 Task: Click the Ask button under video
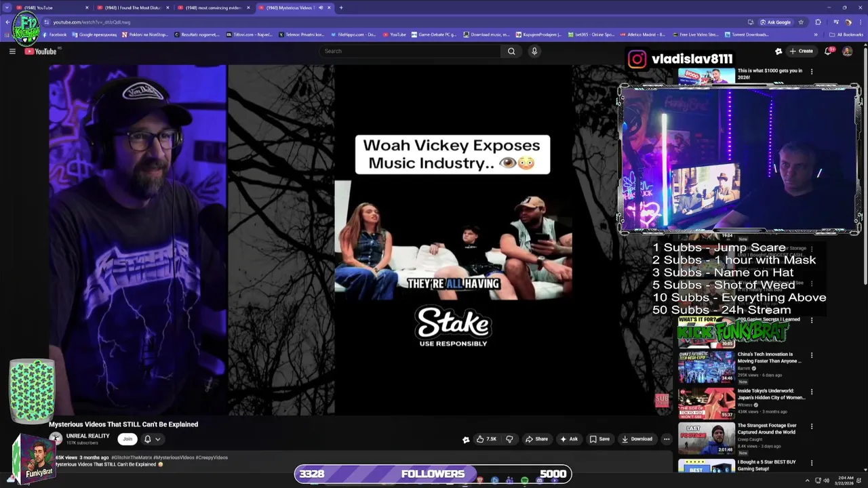pos(568,439)
